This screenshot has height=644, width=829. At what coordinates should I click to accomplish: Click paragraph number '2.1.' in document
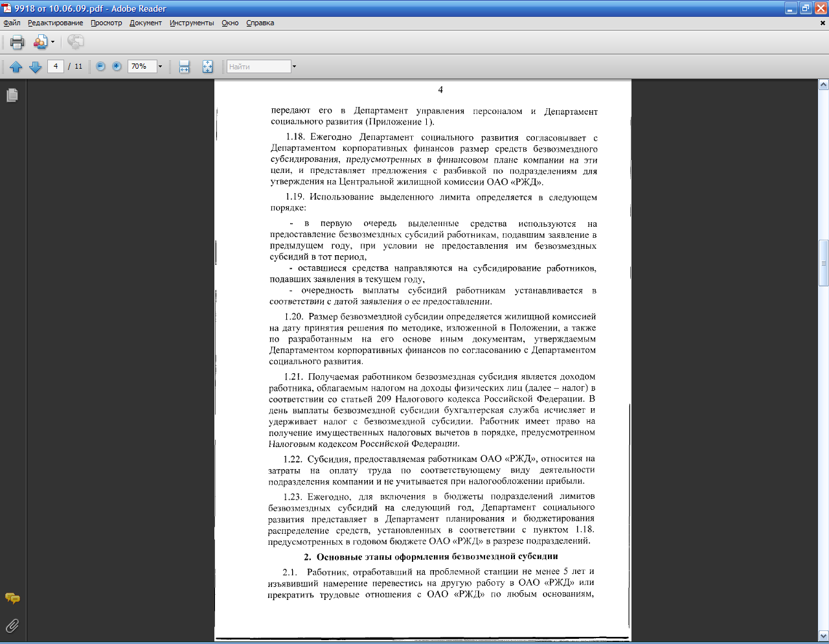[290, 572]
